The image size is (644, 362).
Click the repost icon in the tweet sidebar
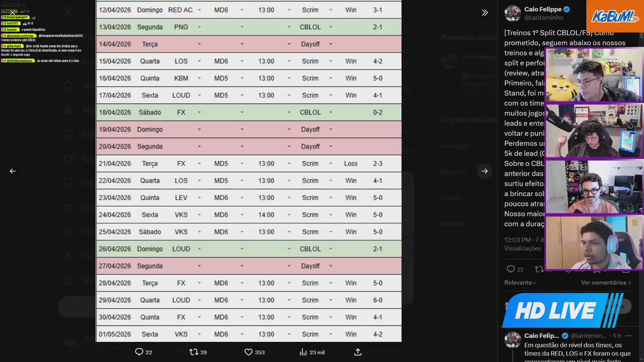pyautogui.click(x=539, y=269)
